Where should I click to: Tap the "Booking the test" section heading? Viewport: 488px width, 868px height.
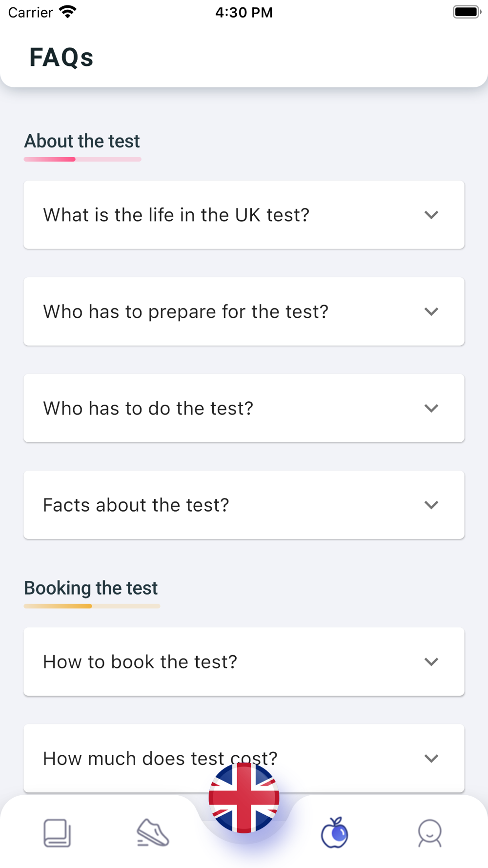[91, 588]
